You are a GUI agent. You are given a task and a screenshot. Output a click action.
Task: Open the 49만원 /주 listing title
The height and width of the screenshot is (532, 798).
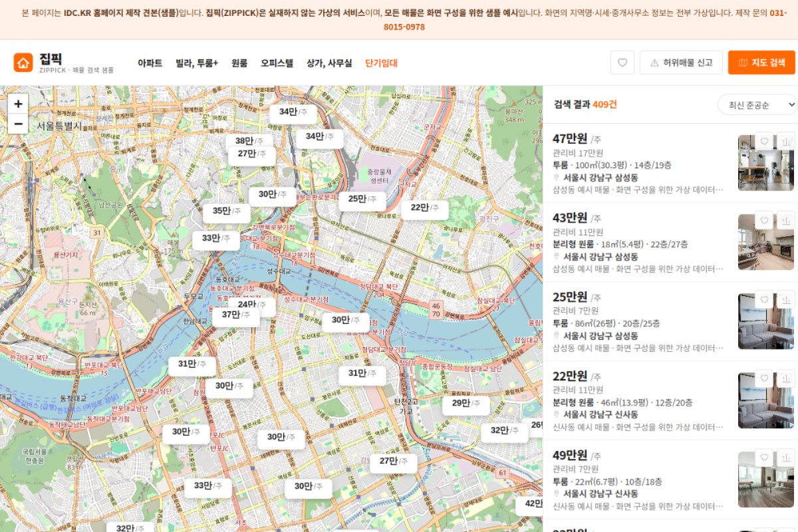[577, 456]
